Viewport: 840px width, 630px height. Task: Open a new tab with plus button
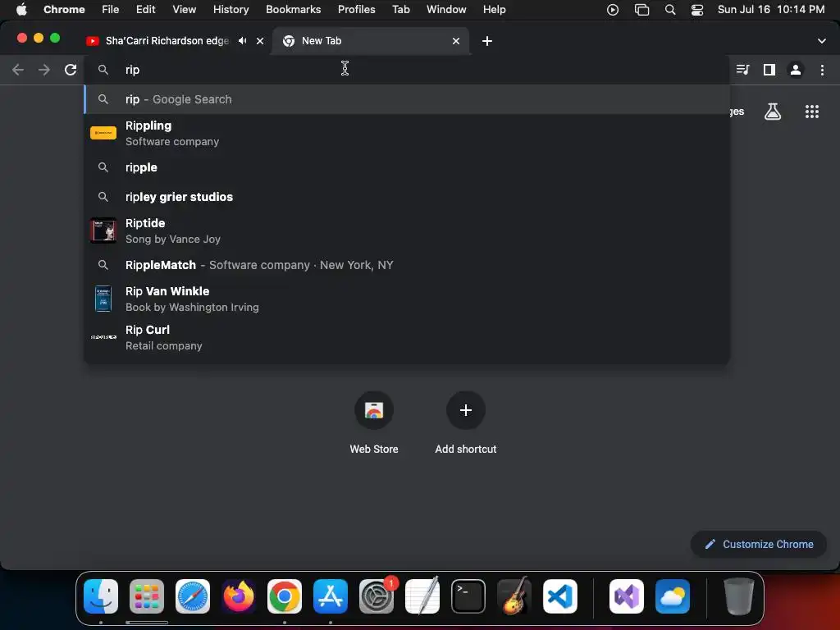(487, 41)
